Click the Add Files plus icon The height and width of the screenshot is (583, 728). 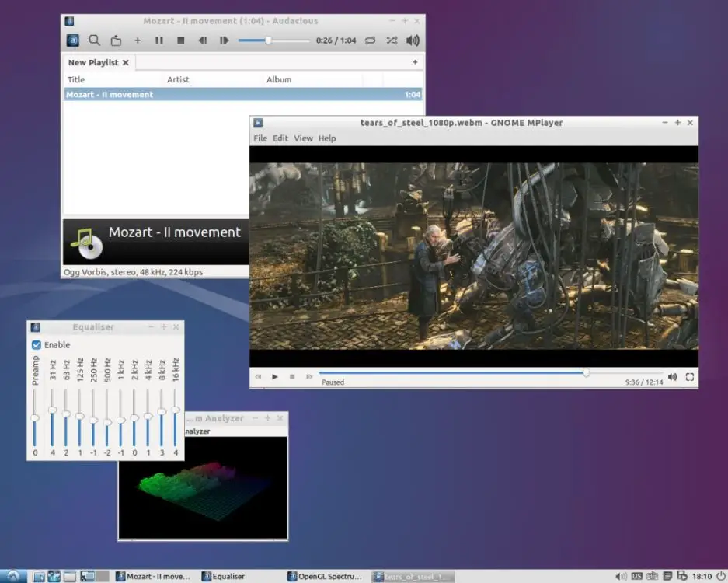(138, 40)
